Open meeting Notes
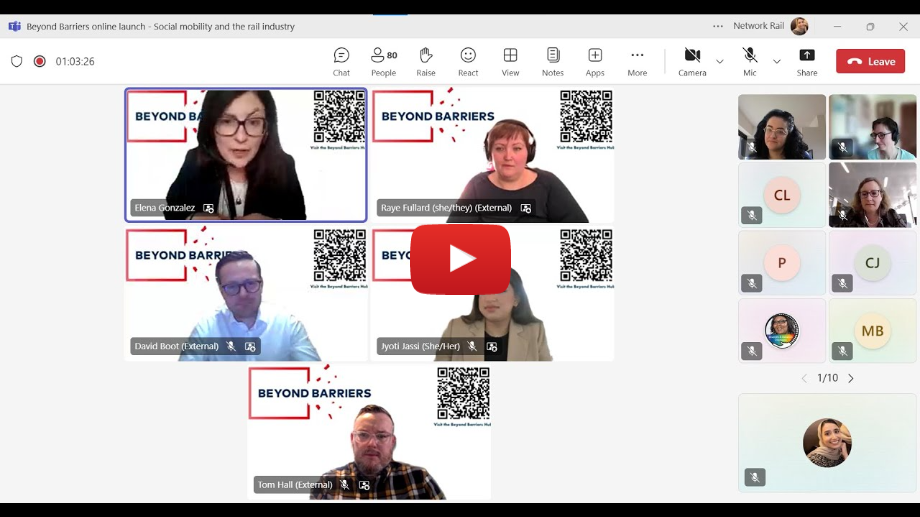The height and width of the screenshot is (517, 920). [x=553, y=61]
